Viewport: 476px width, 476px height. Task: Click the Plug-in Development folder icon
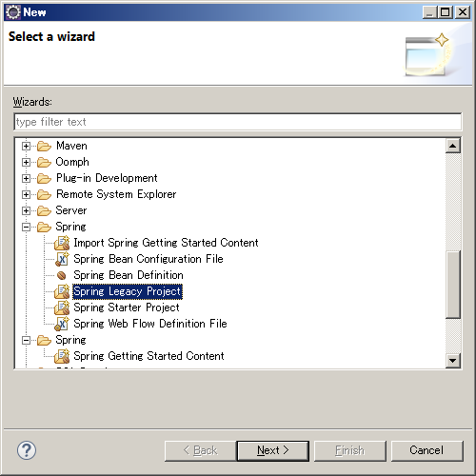pyautogui.click(x=44, y=178)
